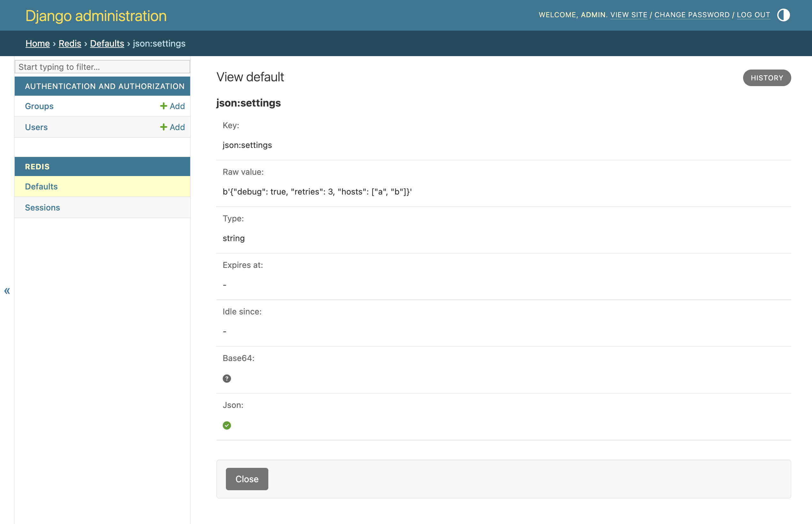The width and height of the screenshot is (812, 524).
Task: Open the Redis breadcrumb link
Action: tap(70, 43)
